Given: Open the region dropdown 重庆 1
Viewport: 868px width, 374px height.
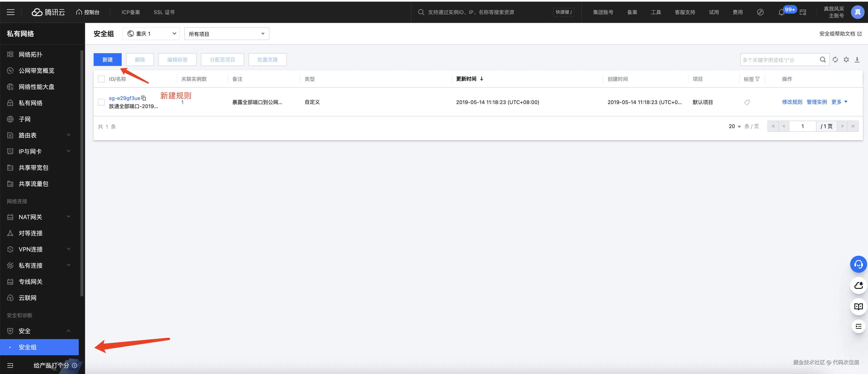Looking at the screenshot, I should tap(151, 34).
